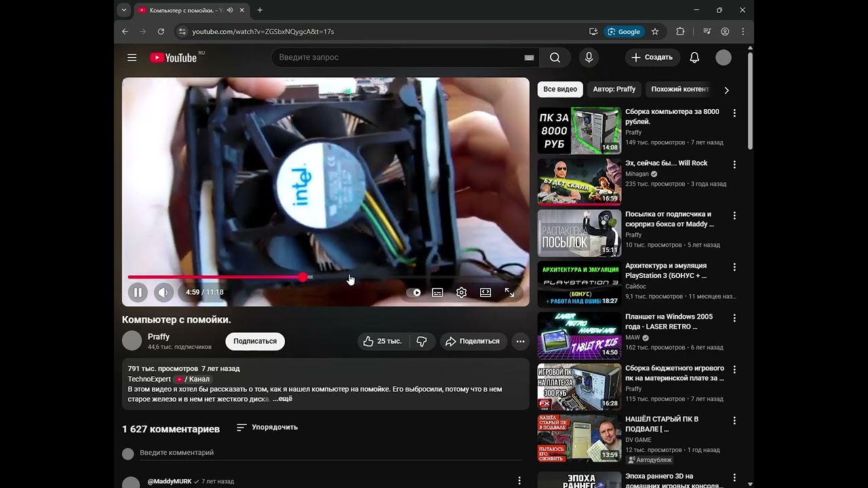Open Chrome's three-dot menu
The width and height of the screenshot is (868, 488).
coord(743,31)
